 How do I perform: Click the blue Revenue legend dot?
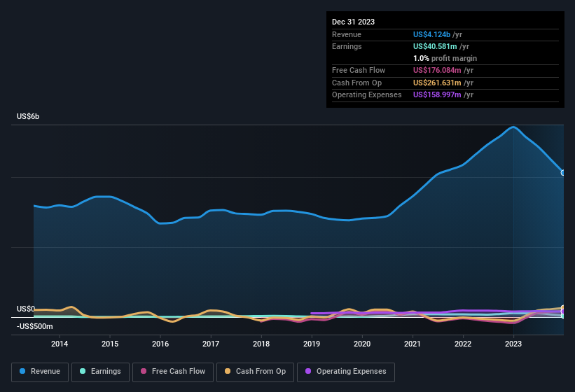23,371
